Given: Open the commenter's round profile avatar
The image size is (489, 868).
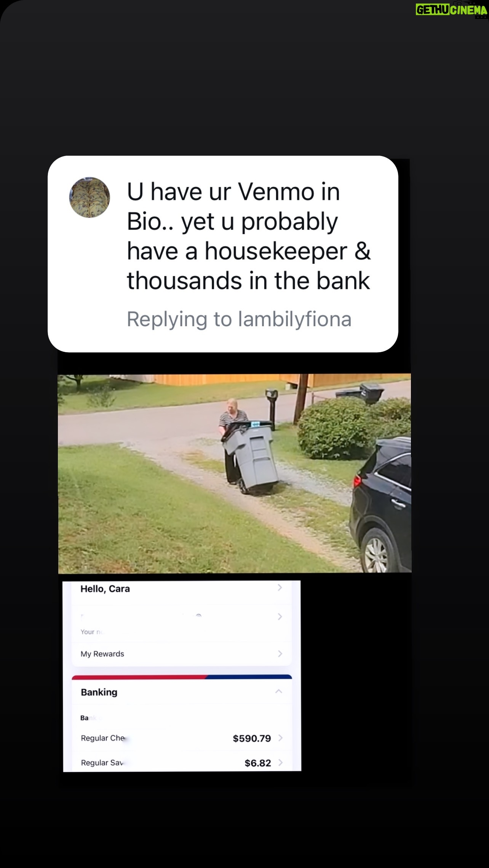Looking at the screenshot, I should pyautogui.click(x=89, y=197).
